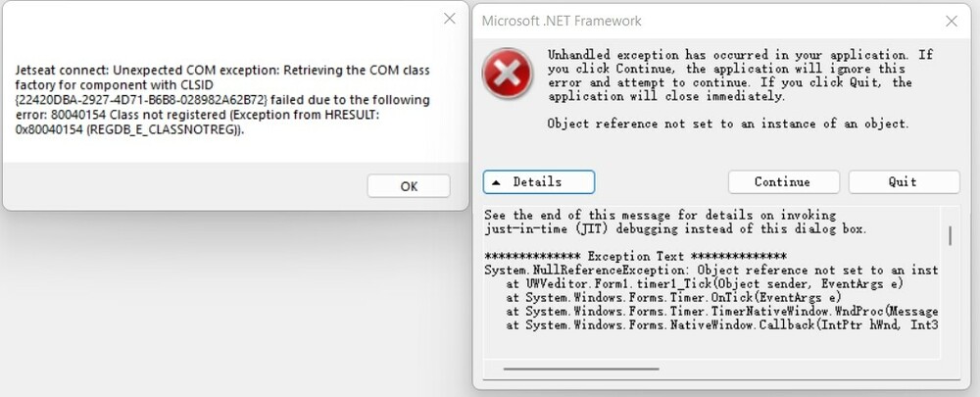Click the Jetseat connect error message text
980x397 pixels.
click(x=223, y=101)
